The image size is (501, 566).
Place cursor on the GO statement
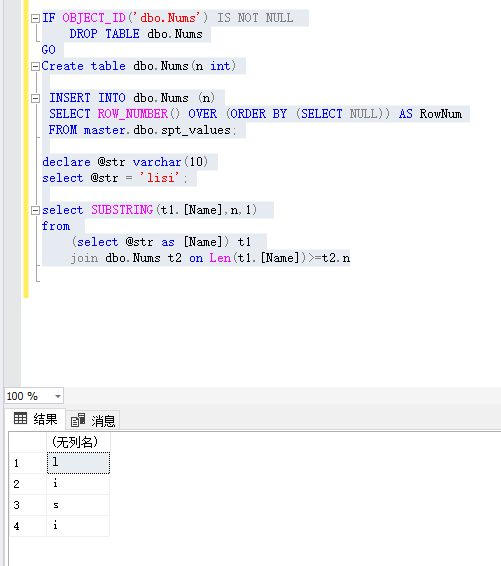tap(49, 50)
